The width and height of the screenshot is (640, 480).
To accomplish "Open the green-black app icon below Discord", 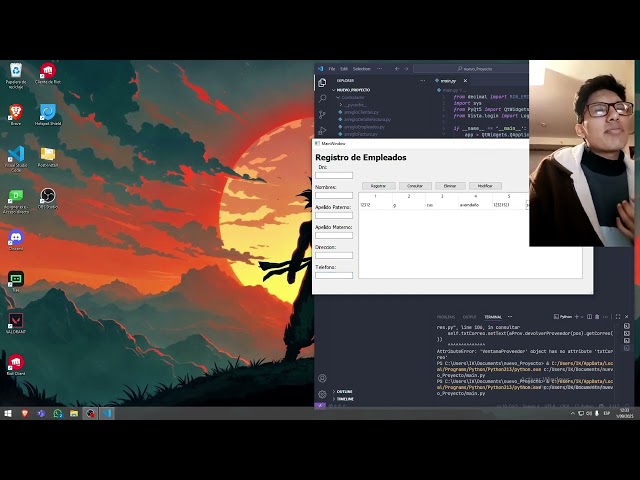I will point(16,282).
